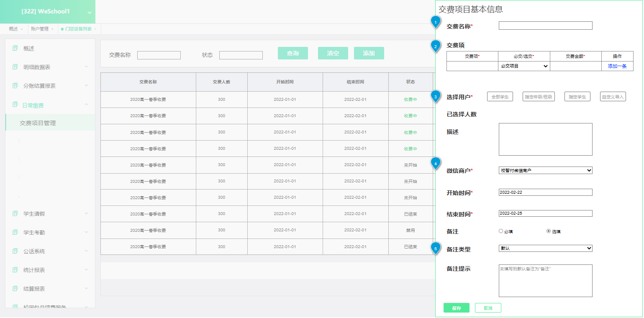Screen dimensions: 644x318
Task: Click the empty 交费金额 cell input
Action: pyautogui.click(x=576, y=66)
